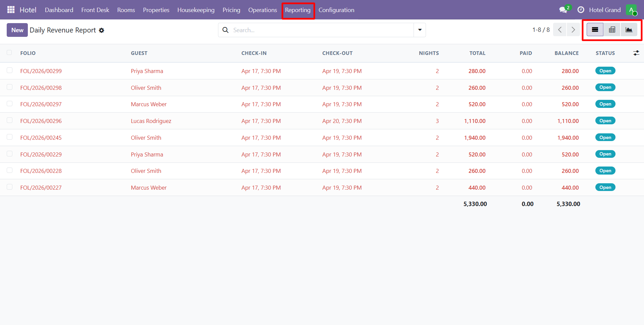The width and height of the screenshot is (644, 325).
Task: Expand the search filters dropdown arrow
Action: click(x=419, y=30)
